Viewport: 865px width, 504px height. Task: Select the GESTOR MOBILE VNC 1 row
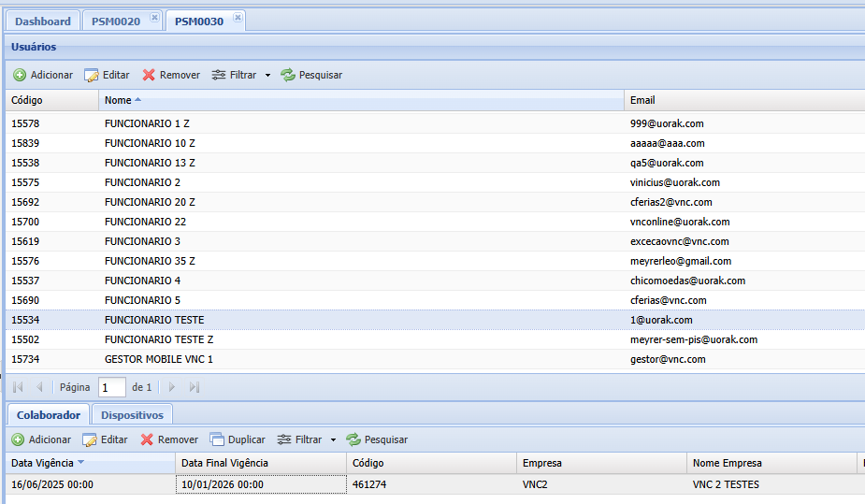click(x=435, y=359)
